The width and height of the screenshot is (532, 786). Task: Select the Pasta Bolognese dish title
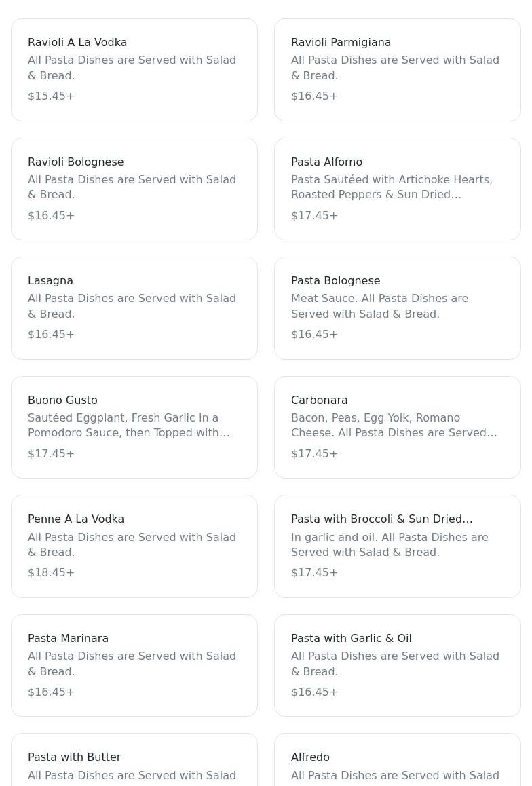click(x=335, y=281)
